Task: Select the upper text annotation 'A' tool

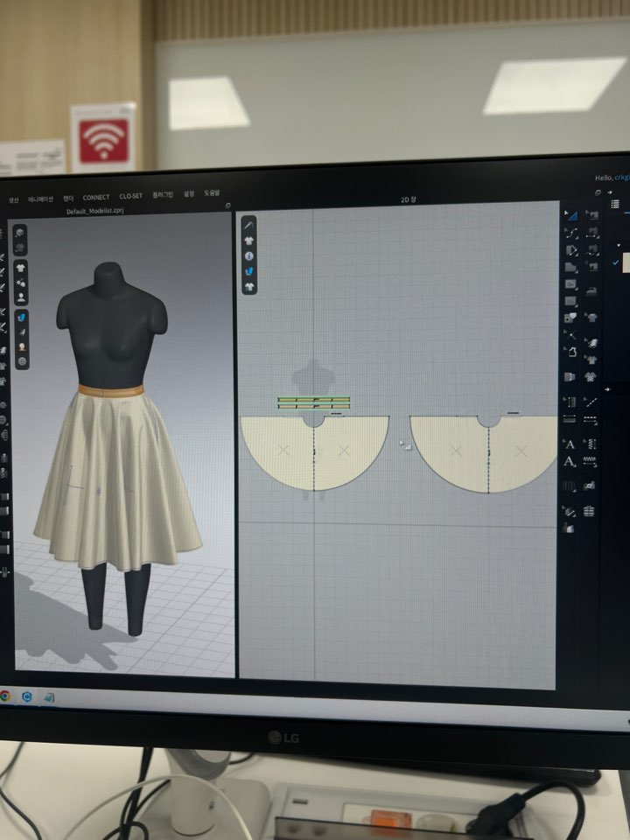Action: [570, 444]
